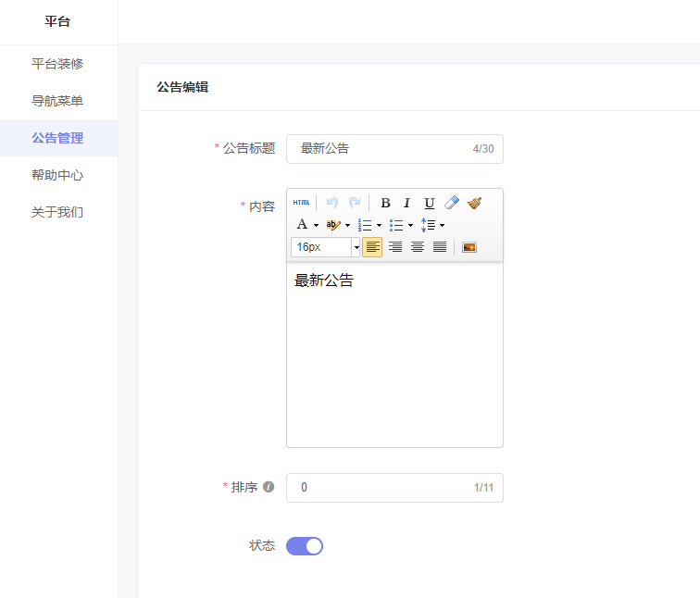Screen dimensions: 700x598
Task: Align text left
Action: coord(372,247)
